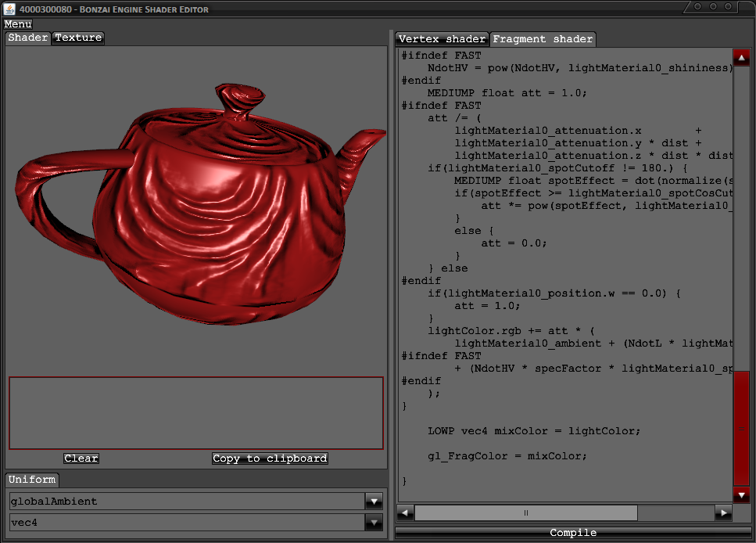
Task: Click the horizontal scrollbar thumb under the code
Action: click(x=525, y=513)
